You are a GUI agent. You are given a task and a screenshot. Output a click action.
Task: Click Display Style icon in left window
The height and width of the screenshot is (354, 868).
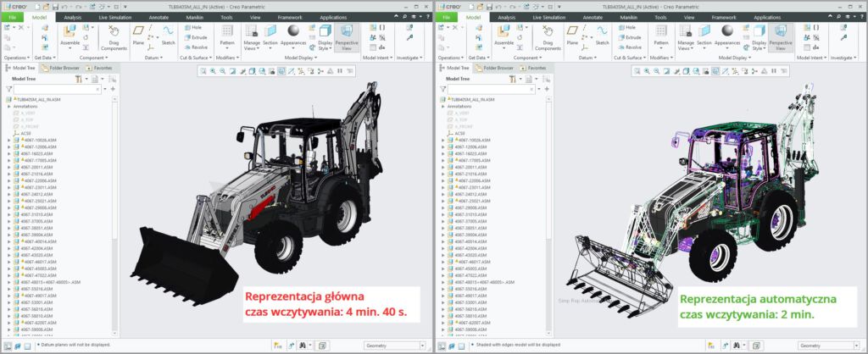pyautogui.click(x=325, y=31)
